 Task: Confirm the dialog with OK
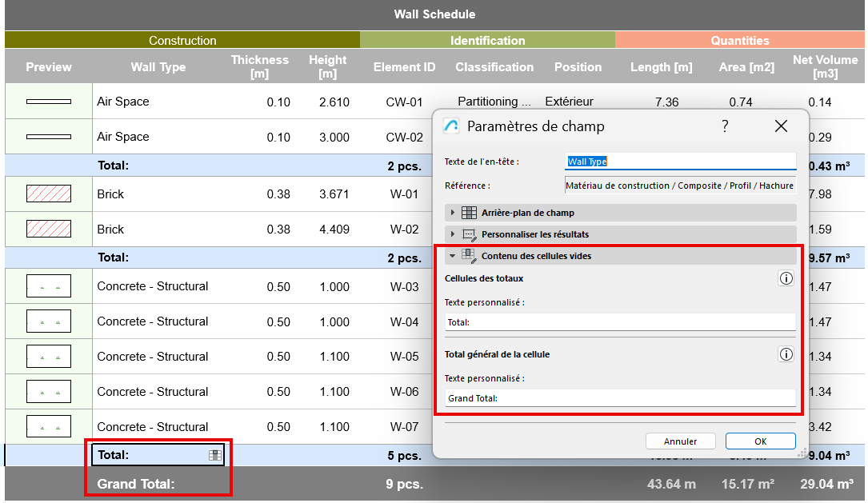pyautogui.click(x=761, y=441)
